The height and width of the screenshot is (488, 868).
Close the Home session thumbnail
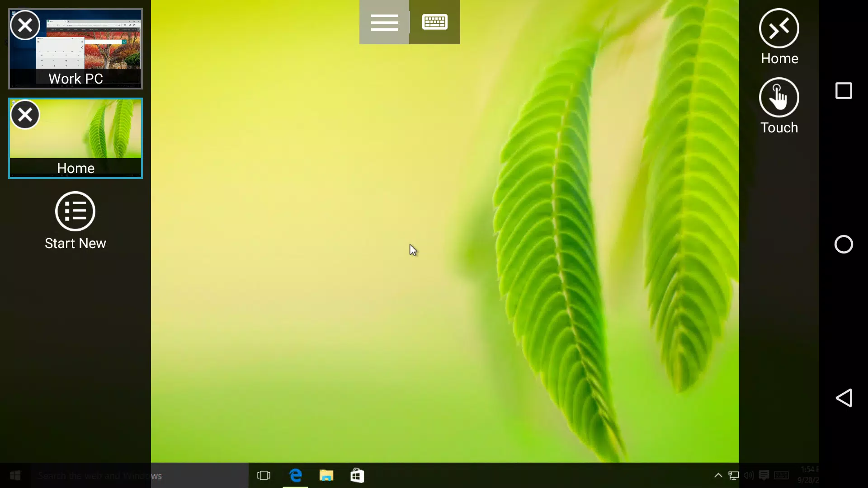(x=25, y=114)
